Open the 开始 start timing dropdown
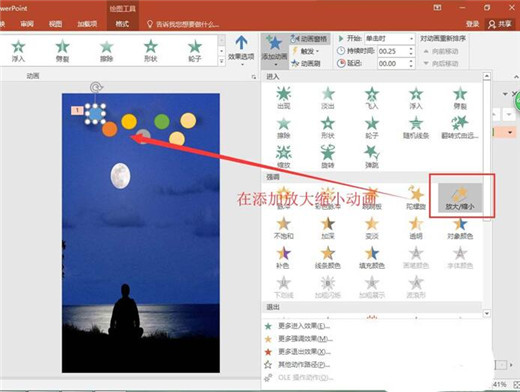The image size is (520, 392). 389,39
